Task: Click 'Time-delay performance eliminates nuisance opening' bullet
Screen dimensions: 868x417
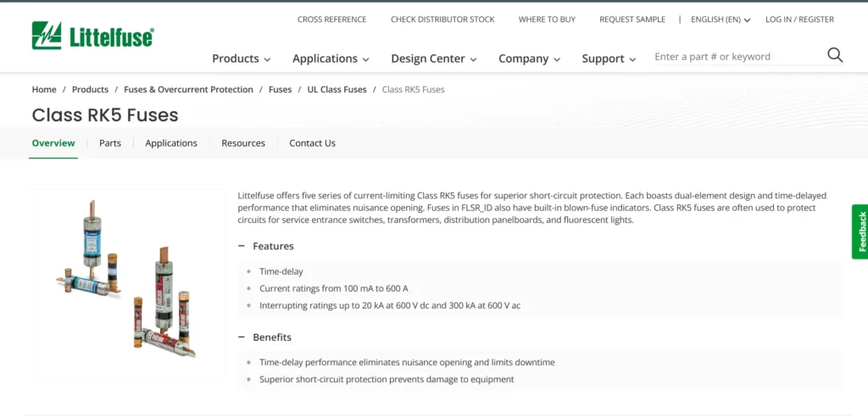Action: (x=407, y=362)
